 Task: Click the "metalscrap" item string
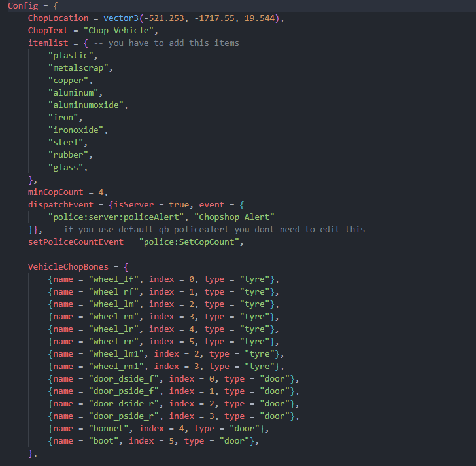point(78,68)
